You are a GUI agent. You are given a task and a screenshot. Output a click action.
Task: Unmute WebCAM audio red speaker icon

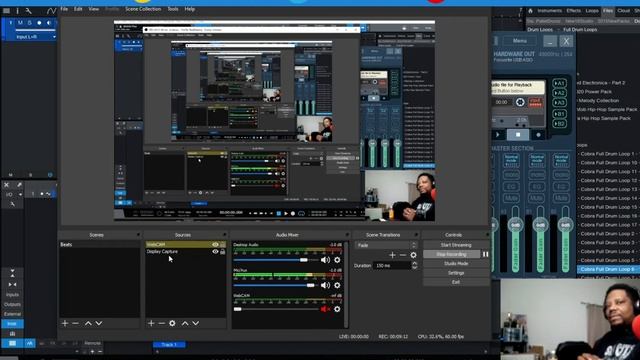pyautogui.click(x=325, y=309)
